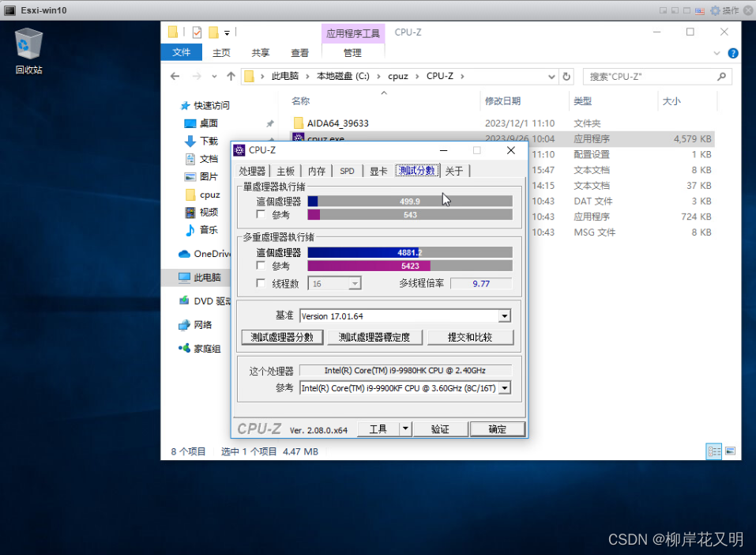Open OneDrive cloud icon in sidebar

pyautogui.click(x=184, y=254)
